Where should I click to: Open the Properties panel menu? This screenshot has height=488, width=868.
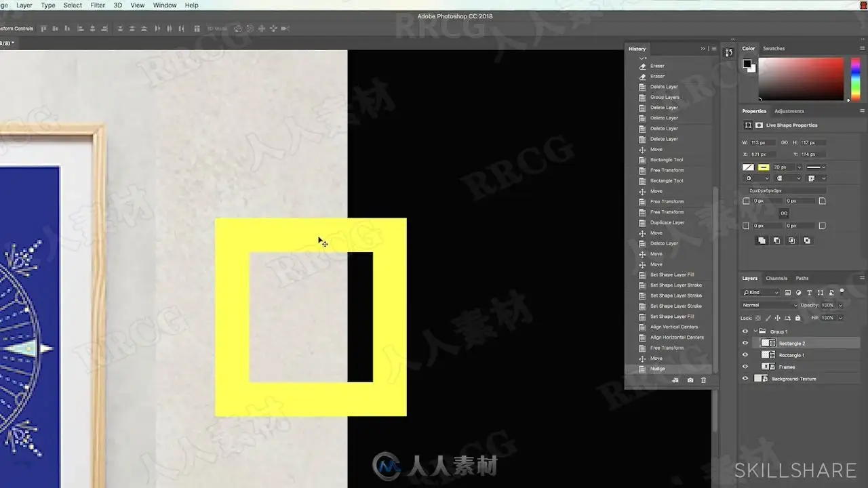pos(863,111)
